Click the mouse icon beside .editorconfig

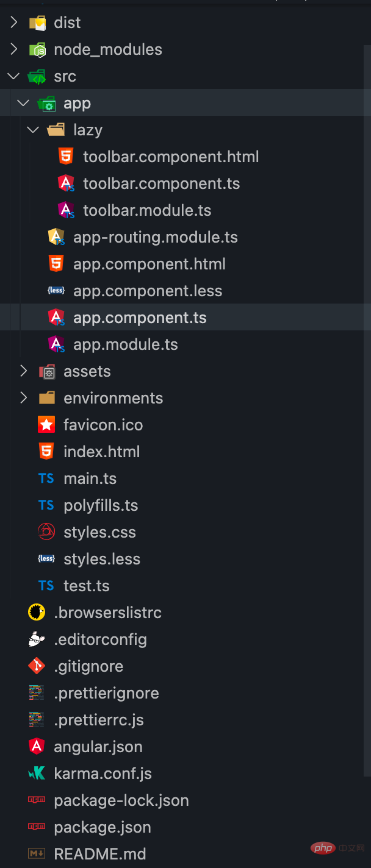click(x=37, y=639)
